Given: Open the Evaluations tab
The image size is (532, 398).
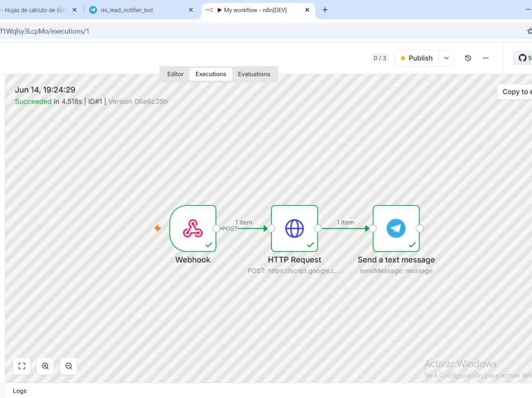Looking at the screenshot, I should click(x=254, y=74).
